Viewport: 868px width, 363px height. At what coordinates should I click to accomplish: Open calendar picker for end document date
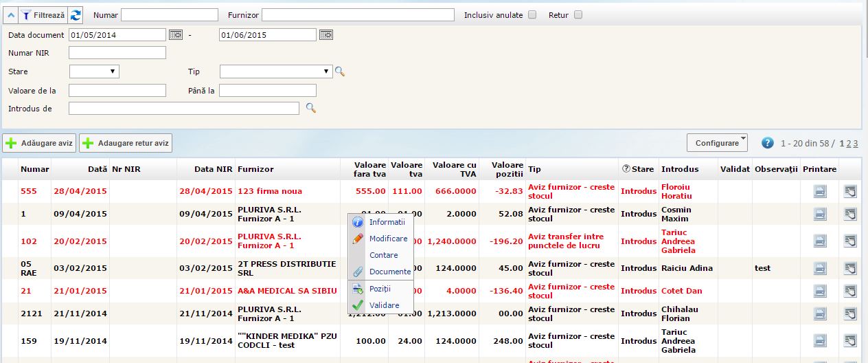[325, 34]
